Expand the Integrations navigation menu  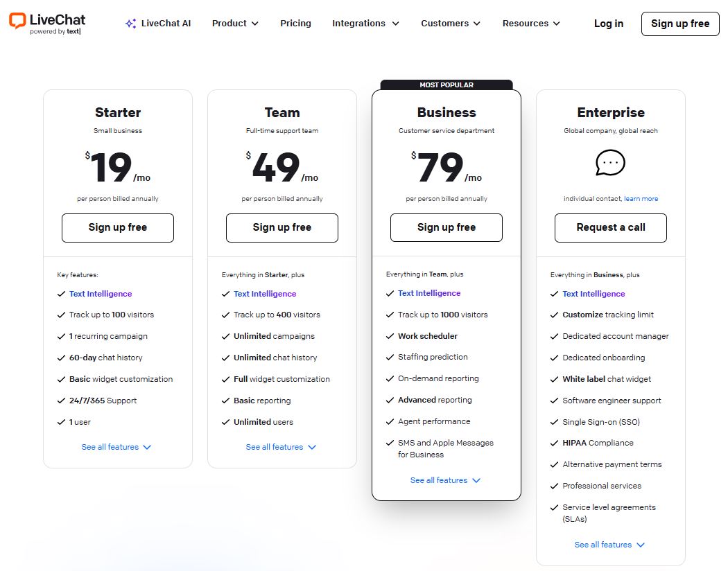(x=365, y=24)
